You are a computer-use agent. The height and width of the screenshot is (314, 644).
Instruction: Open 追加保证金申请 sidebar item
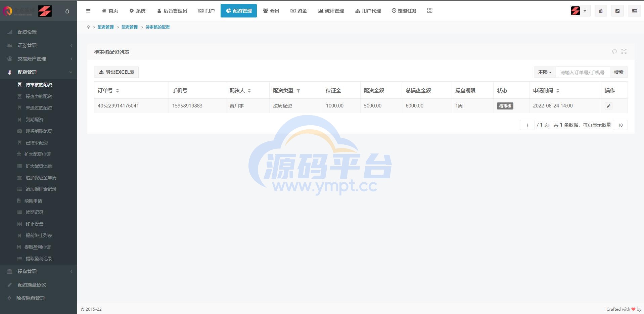tap(39, 178)
